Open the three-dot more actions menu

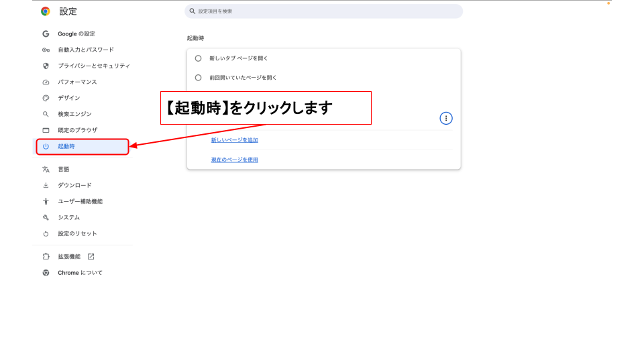[446, 118]
